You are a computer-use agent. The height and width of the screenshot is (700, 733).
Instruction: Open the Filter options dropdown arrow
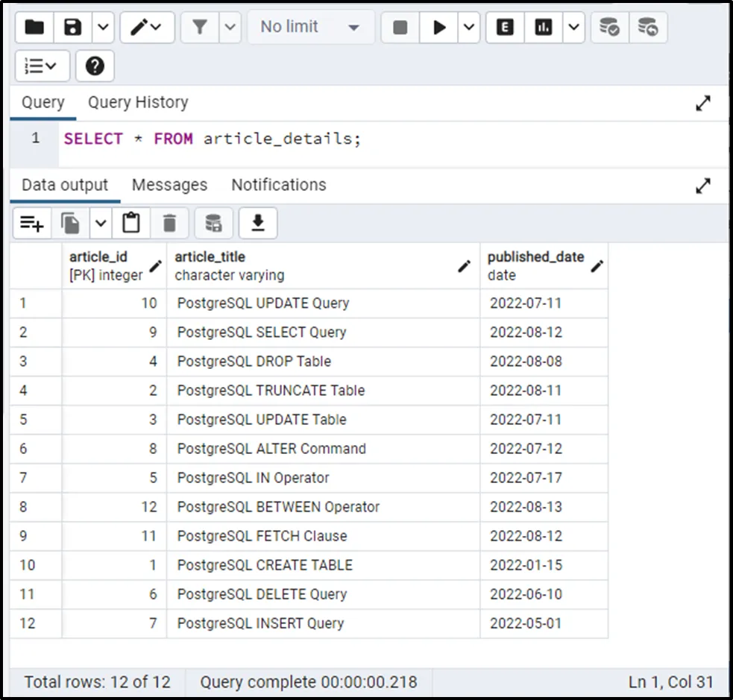pyautogui.click(x=229, y=28)
